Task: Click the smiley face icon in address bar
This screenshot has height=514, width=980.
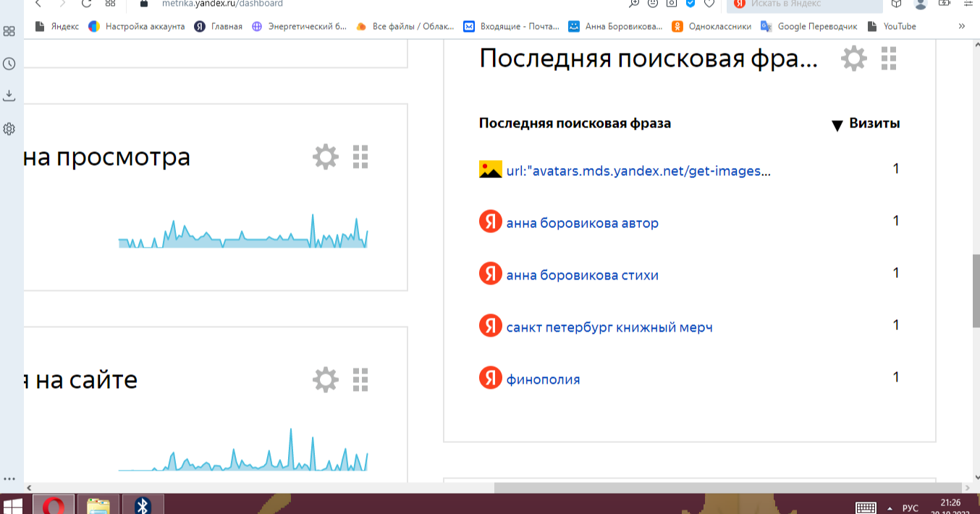Action: 653,4
